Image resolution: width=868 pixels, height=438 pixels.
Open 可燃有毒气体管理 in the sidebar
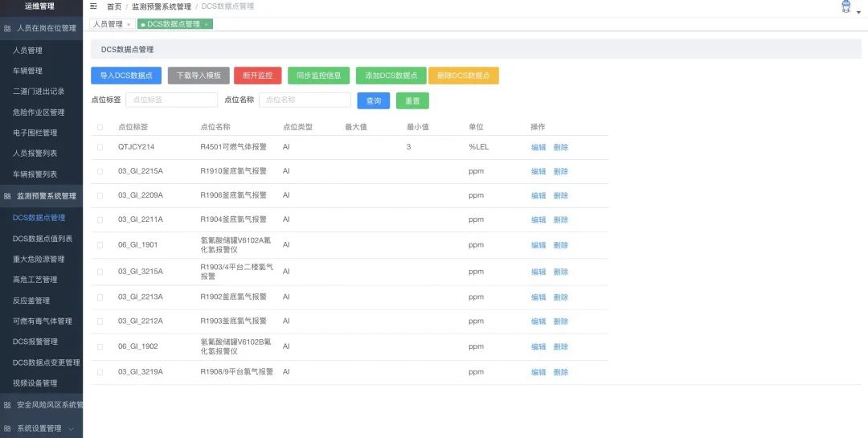pyautogui.click(x=43, y=321)
